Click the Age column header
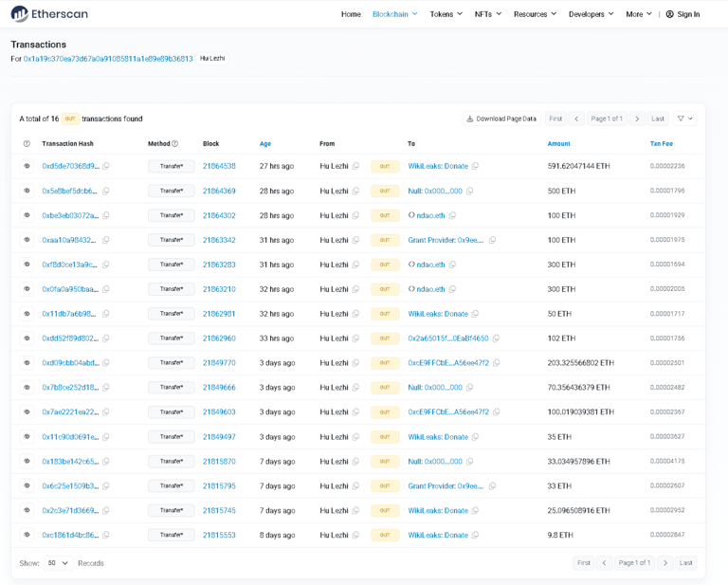Screen dimensions: 728x585 [x=265, y=144]
